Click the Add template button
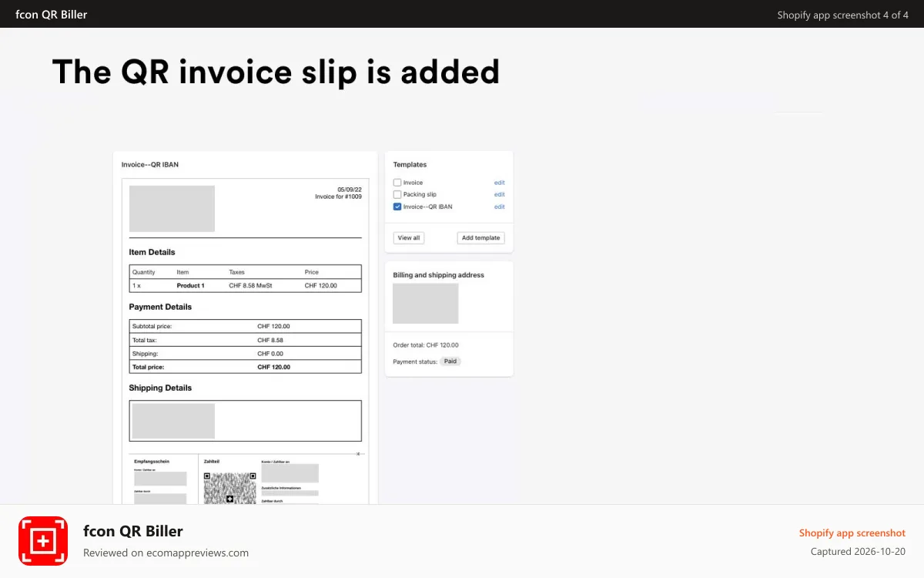The height and width of the screenshot is (578, 924). pos(481,238)
